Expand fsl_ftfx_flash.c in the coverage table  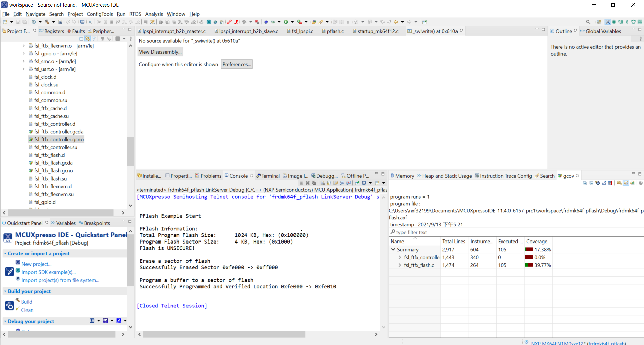(400, 265)
